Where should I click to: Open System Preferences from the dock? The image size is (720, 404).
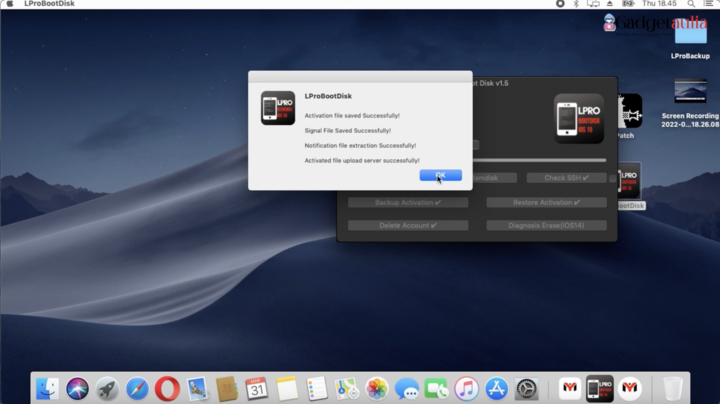(x=526, y=389)
